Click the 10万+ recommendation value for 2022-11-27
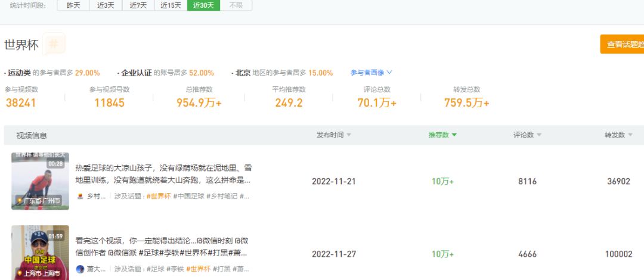 click(442, 254)
